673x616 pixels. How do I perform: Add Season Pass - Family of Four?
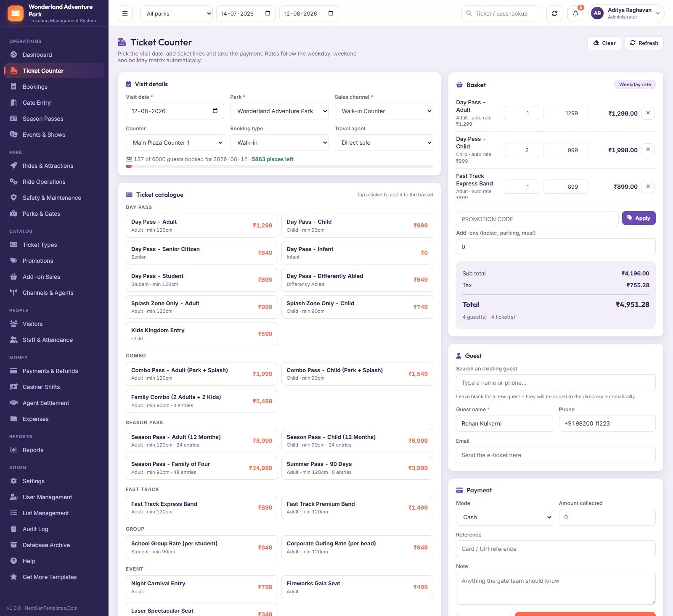(202, 468)
